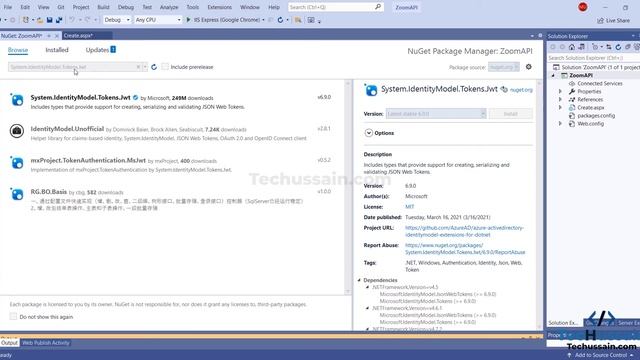The image size is (640, 360).
Task: Open the Any CPU platform dropdown
Action: [158, 20]
